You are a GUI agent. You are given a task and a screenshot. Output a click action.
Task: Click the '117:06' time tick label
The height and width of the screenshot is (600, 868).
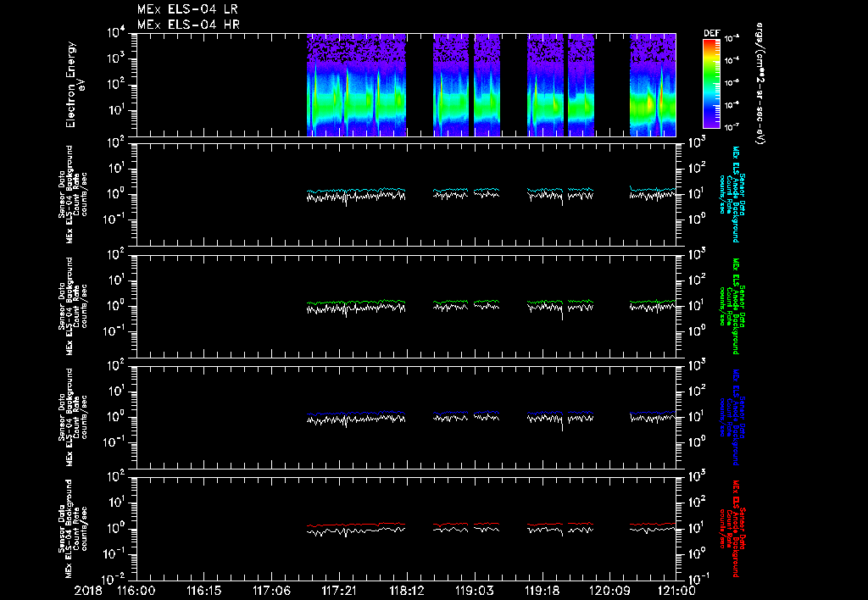[271, 592]
